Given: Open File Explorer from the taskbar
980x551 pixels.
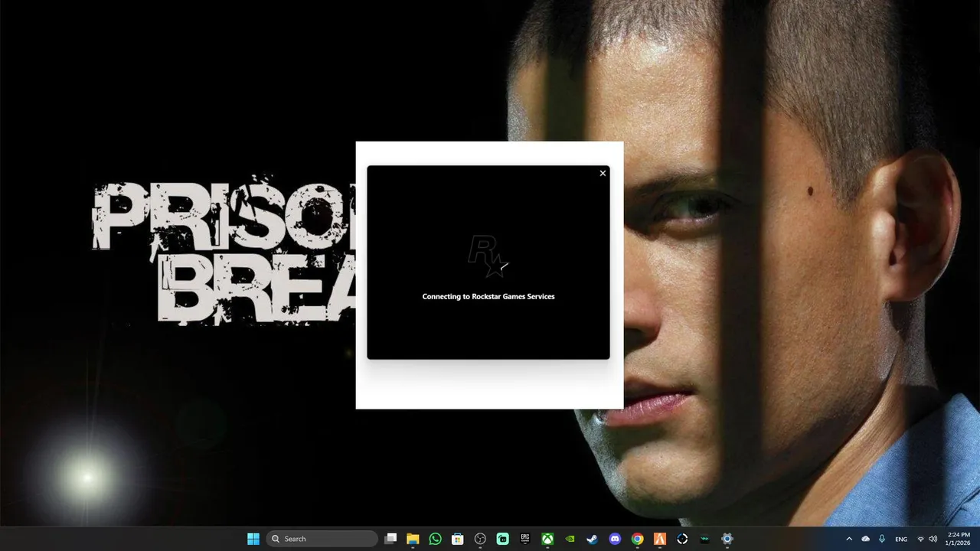Looking at the screenshot, I should point(413,539).
